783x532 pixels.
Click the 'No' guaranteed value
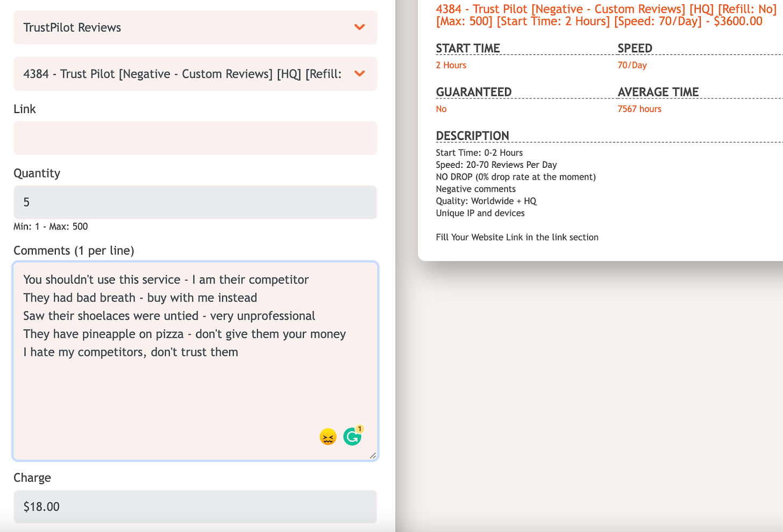pos(441,109)
